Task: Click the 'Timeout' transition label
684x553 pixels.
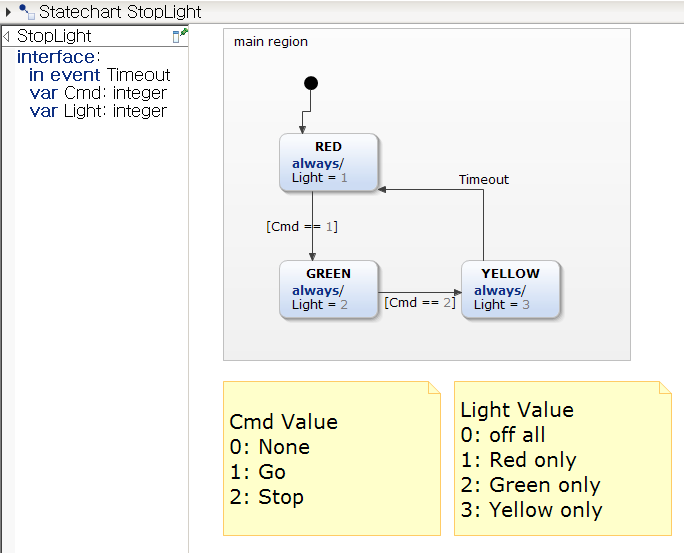Action: tap(484, 180)
